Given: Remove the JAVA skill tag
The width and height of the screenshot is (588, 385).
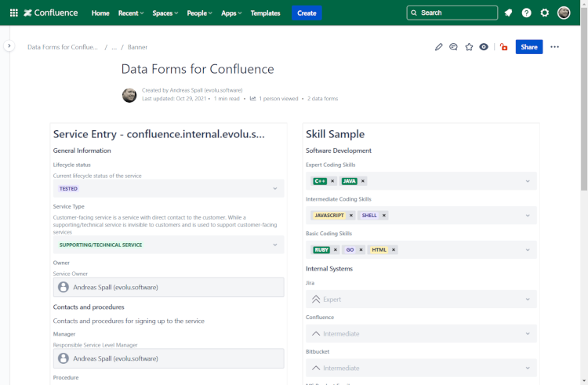Looking at the screenshot, I should (x=363, y=181).
